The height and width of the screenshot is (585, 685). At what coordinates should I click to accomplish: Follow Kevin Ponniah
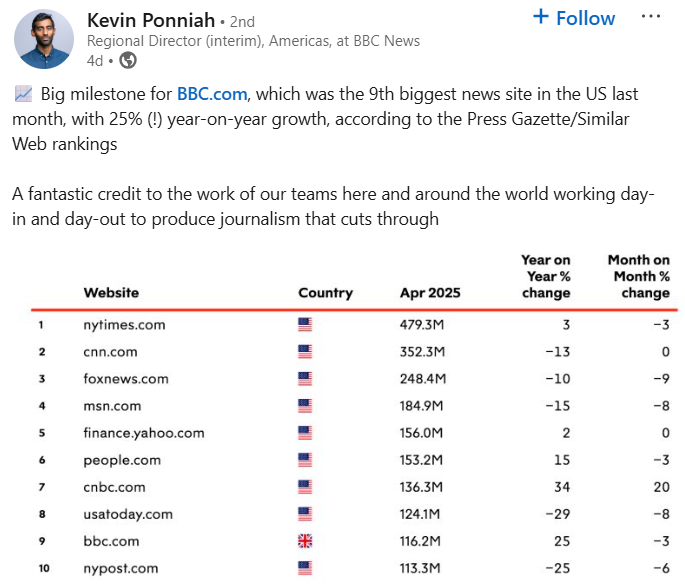click(574, 18)
